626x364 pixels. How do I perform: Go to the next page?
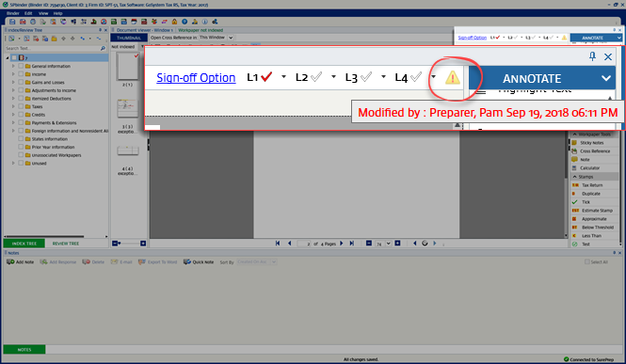(x=342, y=244)
